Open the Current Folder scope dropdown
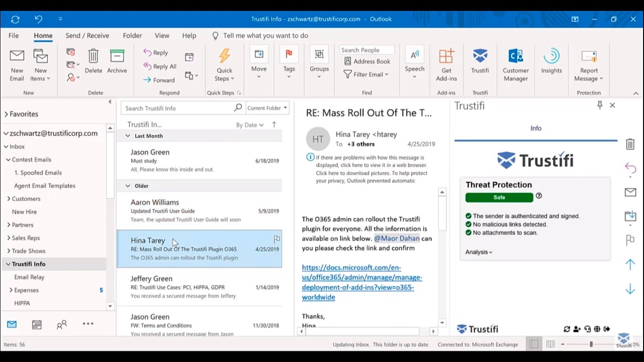644x362 pixels. [267, 108]
